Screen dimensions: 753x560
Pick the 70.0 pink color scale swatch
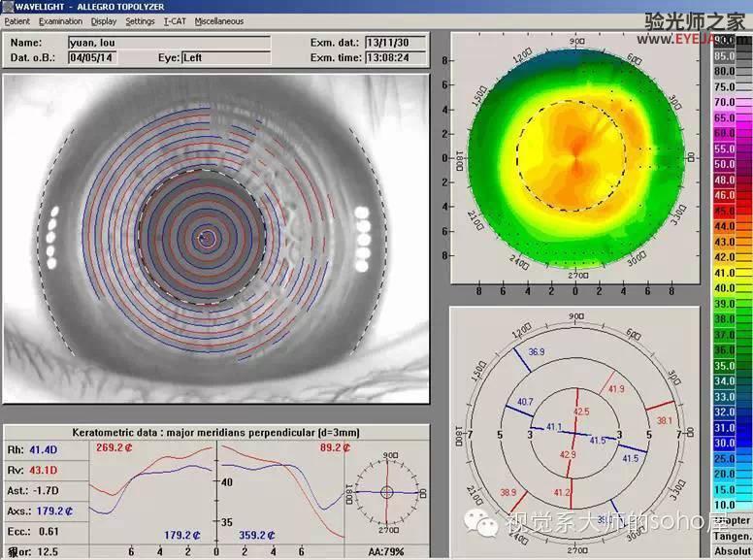coord(733,102)
